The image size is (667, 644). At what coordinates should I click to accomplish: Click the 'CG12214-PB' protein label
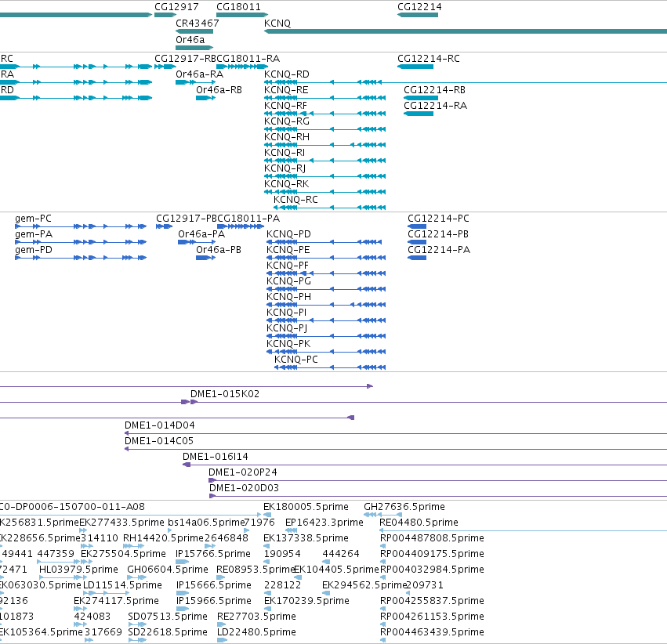pos(438,234)
